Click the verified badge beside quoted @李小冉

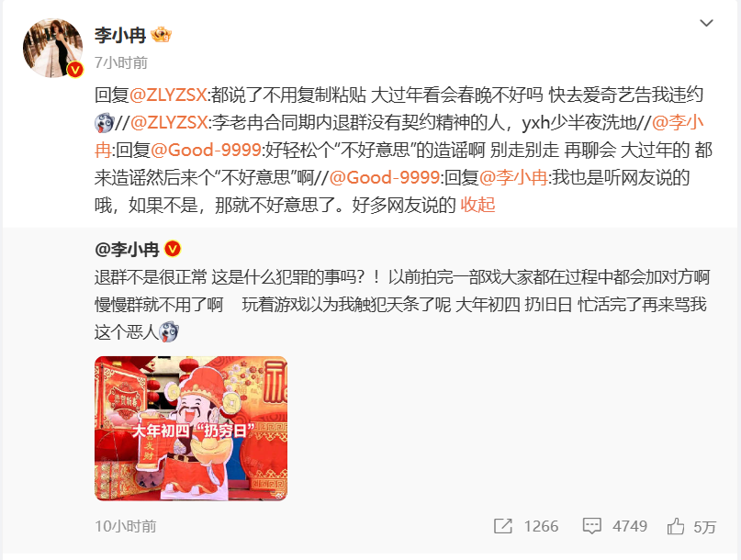[173, 249]
